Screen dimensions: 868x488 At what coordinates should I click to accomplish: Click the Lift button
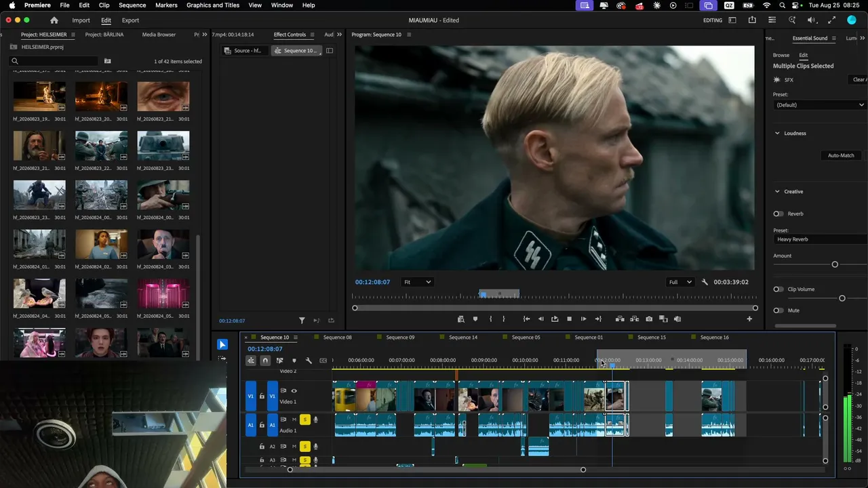(620, 319)
